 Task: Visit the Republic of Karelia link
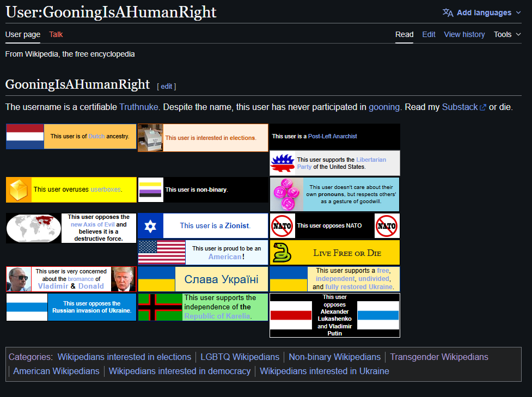click(217, 316)
